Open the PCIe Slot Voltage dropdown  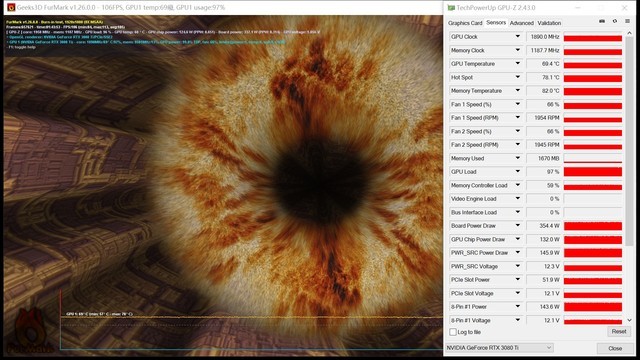coord(518,293)
